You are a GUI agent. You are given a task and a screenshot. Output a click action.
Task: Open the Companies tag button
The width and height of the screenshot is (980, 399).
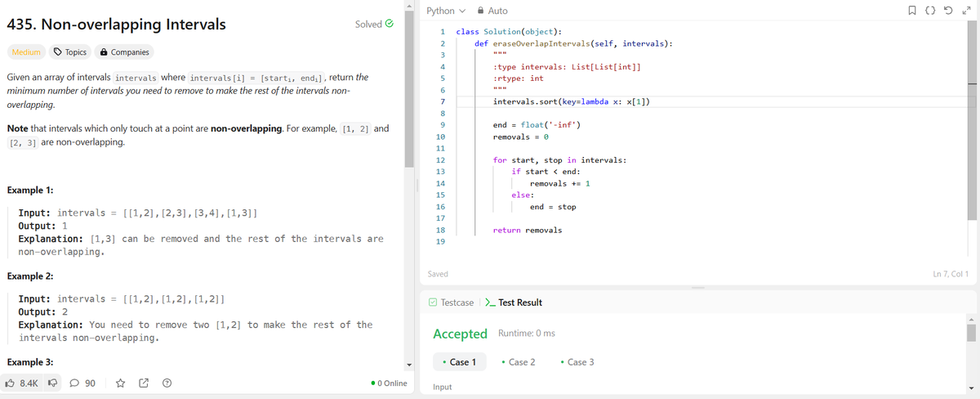coord(124,52)
